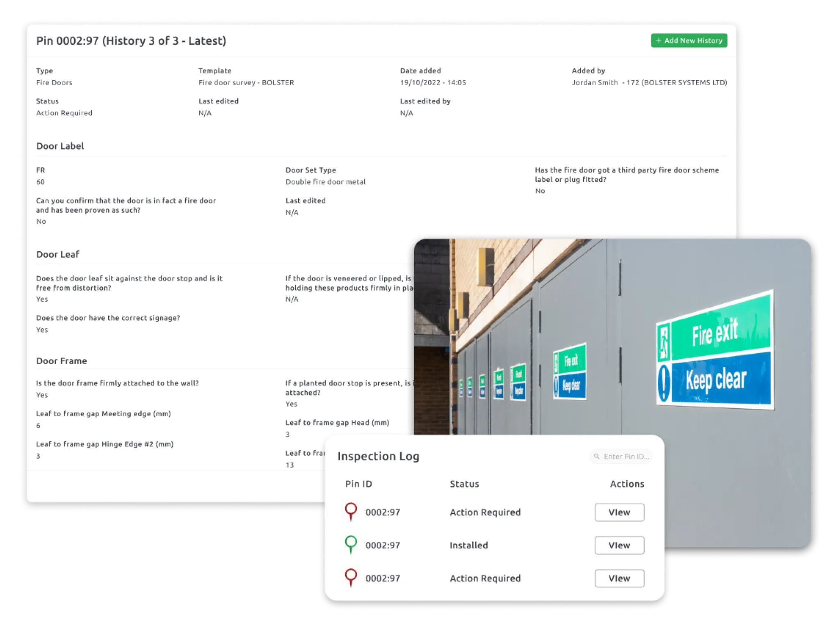The height and width of the screenshot is (630, 840).
Task: Click the Status column header
Action: click(x=464, y=484)
